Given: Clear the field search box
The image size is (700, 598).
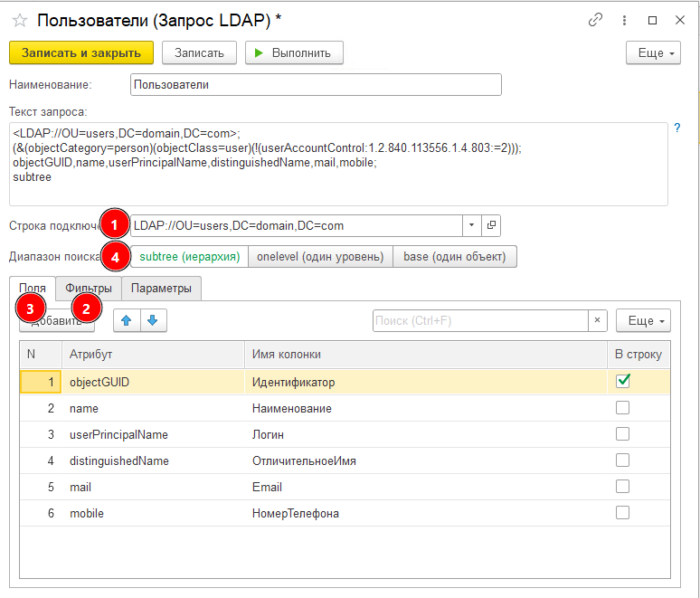Looking at the screenshot, I should click(597, 320).
